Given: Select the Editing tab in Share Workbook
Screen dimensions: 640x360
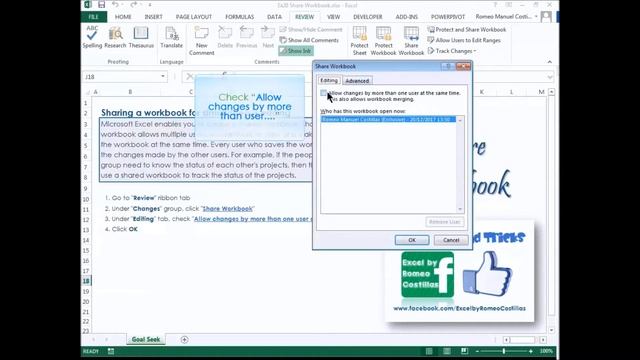Looking at the screenshot, I should pos(329,80).
